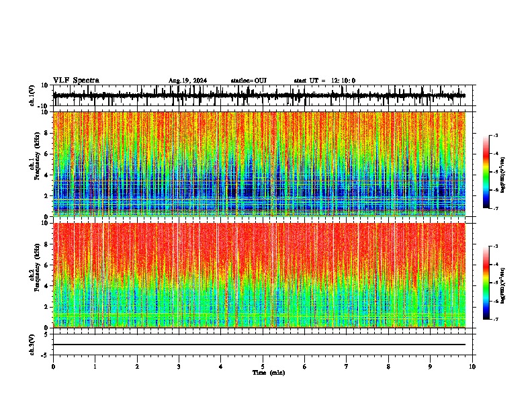The height and width of the screenshot is (411, 532).
Task: Click the log(PSD) label beside ch.1 colorbar
Action: (502, 175)
